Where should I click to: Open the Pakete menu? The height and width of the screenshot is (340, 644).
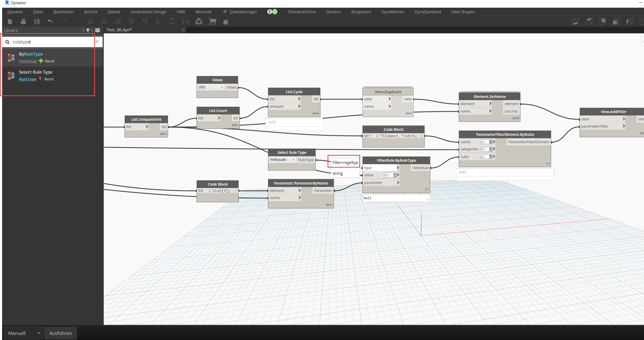(x=114, y=12)
